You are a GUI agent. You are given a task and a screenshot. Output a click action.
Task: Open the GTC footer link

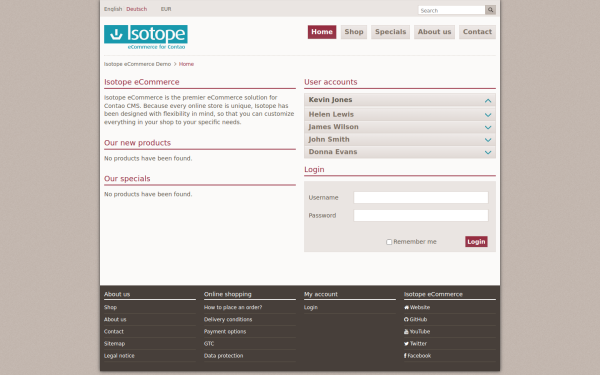[209, 344]
